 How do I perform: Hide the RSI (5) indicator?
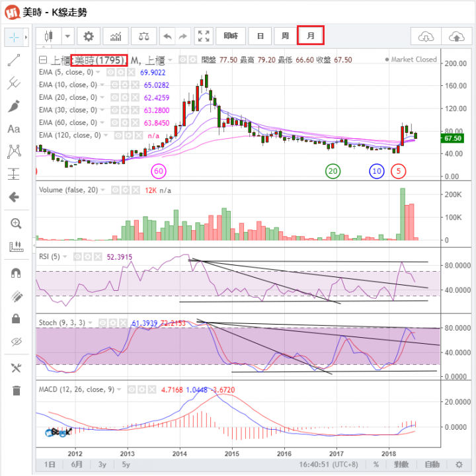[x=78, y=257]
